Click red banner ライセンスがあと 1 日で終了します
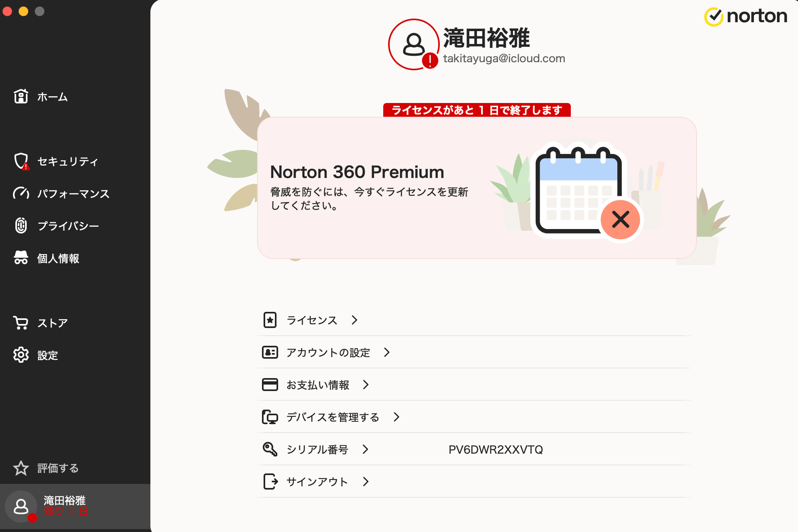The image size is (798, 532). (x=477, y=110)
